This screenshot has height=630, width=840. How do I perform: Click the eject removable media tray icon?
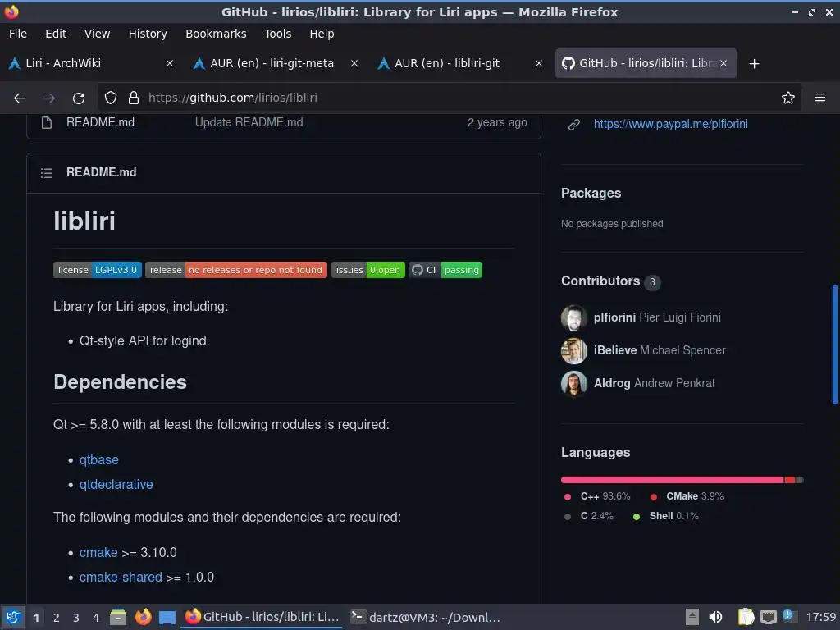(692, 617)
